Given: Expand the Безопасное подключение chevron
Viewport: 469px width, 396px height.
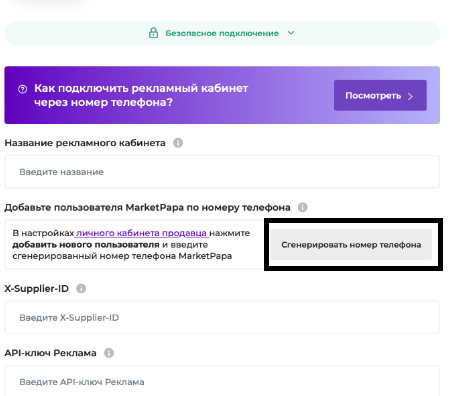Looking at the screenshot, I should (291, 33).
